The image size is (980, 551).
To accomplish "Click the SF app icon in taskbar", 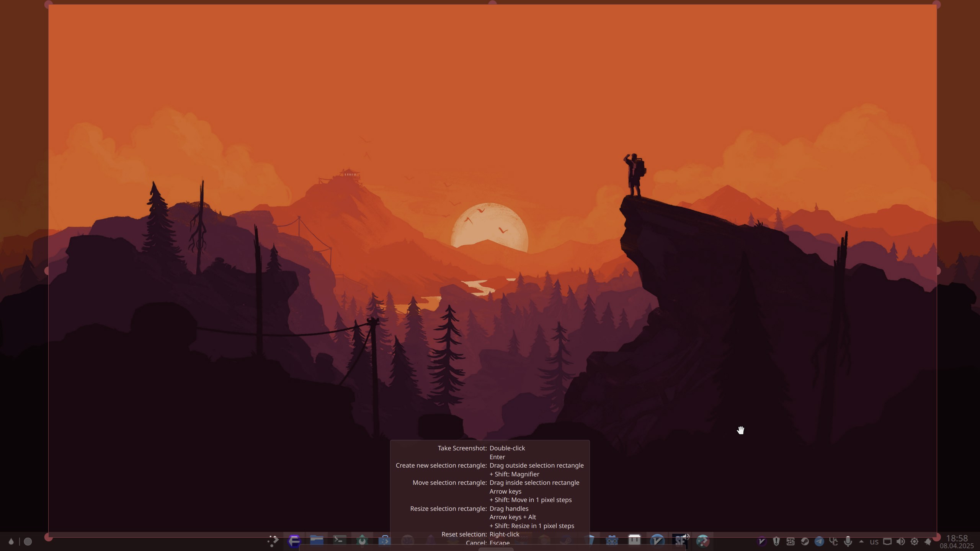I will (x=680, y=541).
